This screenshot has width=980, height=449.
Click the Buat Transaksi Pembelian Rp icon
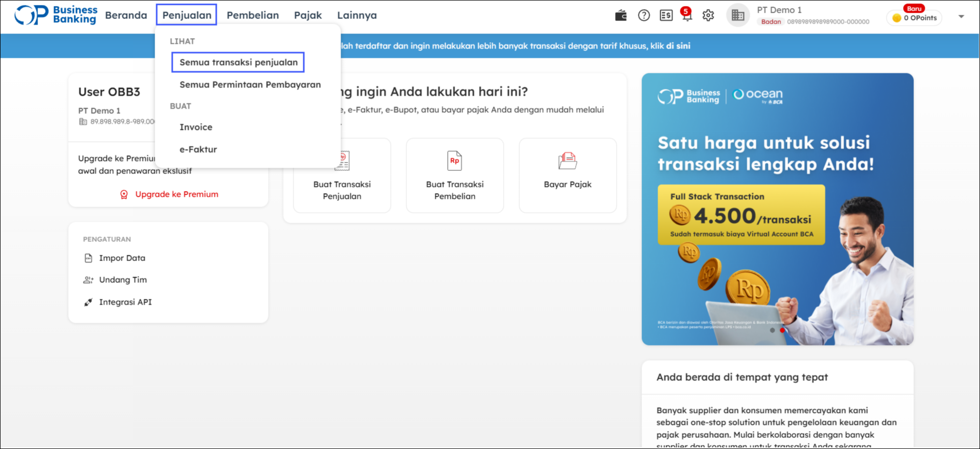(454, 160)
